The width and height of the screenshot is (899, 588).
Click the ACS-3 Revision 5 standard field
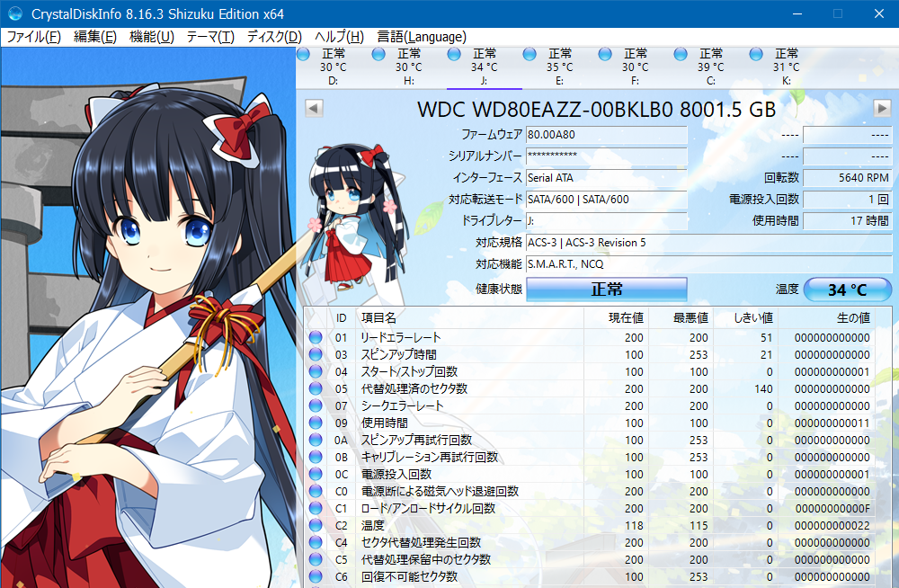708,243
